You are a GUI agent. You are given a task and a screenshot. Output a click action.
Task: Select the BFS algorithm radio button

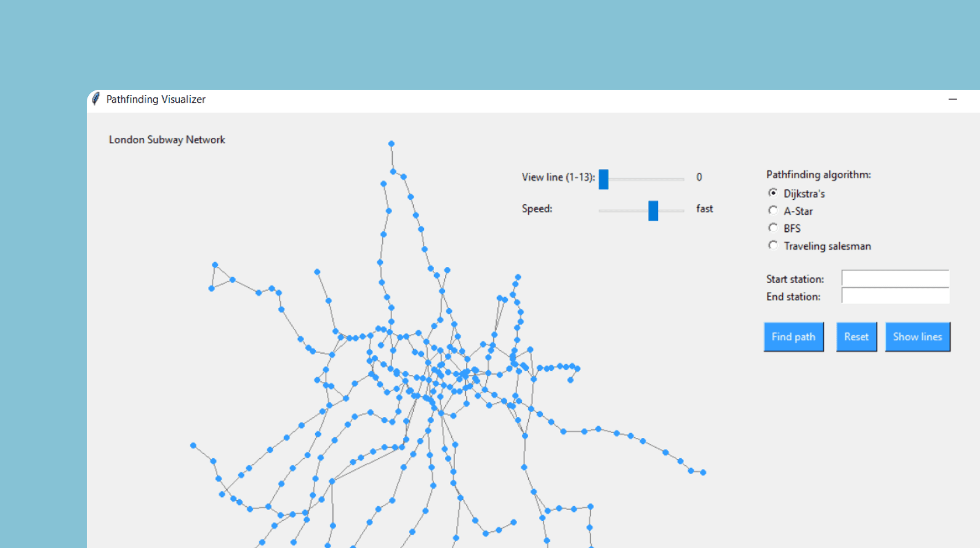click(x=773, y=228)
